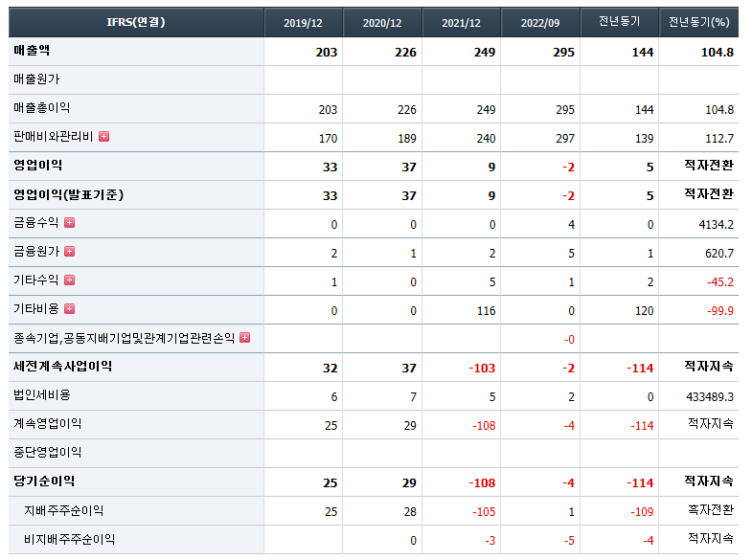The width and height of the screenshot is (752, 560).
Task: Select the 법인세비용 row label
Action: [42, 395]
